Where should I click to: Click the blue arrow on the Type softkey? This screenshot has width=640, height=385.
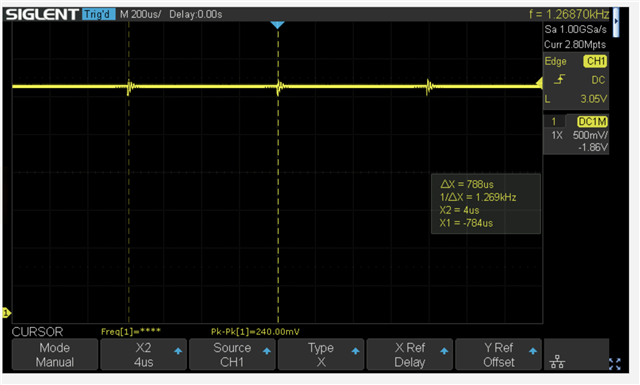[x=356, y=351]
